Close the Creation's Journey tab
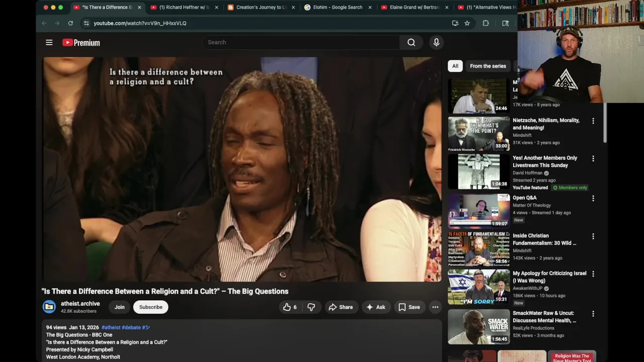Viewport: 644px width, 362px height. click(x=293, y=8)
